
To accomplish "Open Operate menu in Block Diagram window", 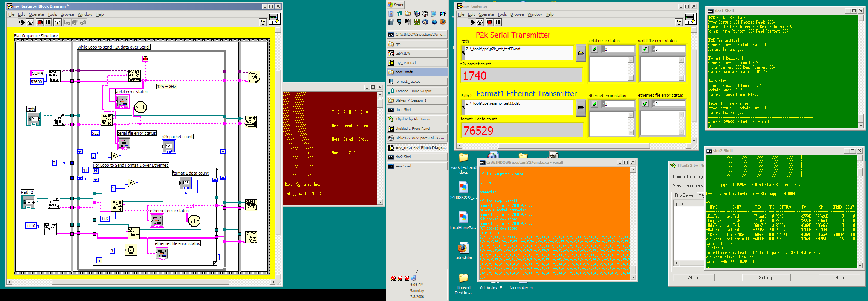I will point(36,15).
